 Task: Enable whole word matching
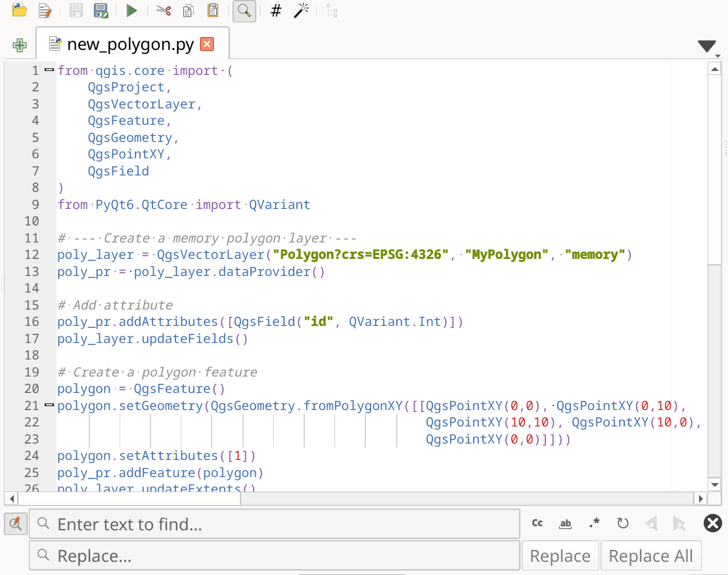pos(565,523)
